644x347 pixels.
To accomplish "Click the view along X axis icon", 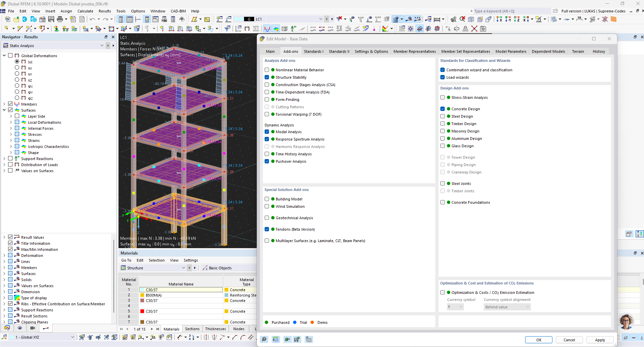I will click(499, 19).
